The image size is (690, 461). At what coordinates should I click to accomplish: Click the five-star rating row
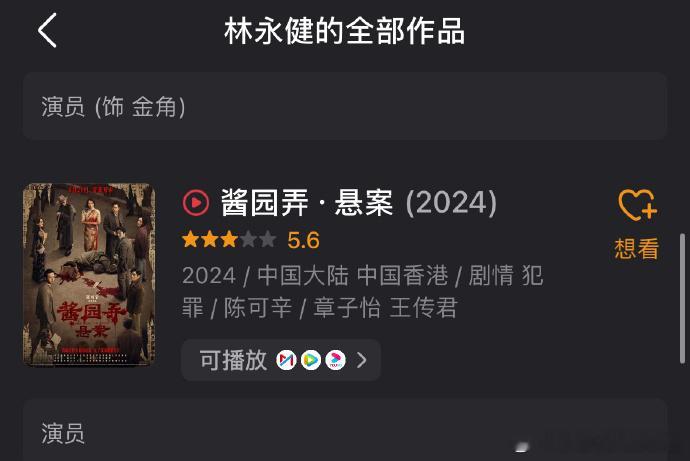[229, 240]
